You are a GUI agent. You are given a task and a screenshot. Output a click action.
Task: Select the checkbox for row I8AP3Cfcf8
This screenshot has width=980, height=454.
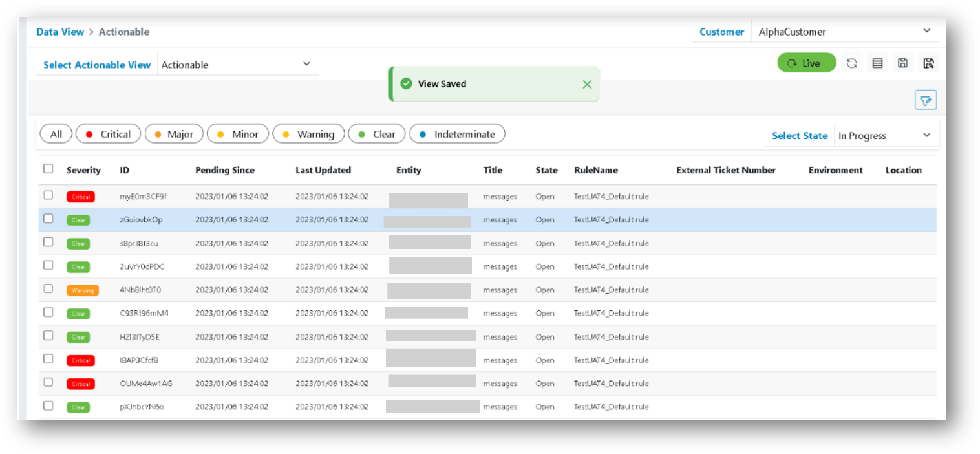[x=48, y=359]
